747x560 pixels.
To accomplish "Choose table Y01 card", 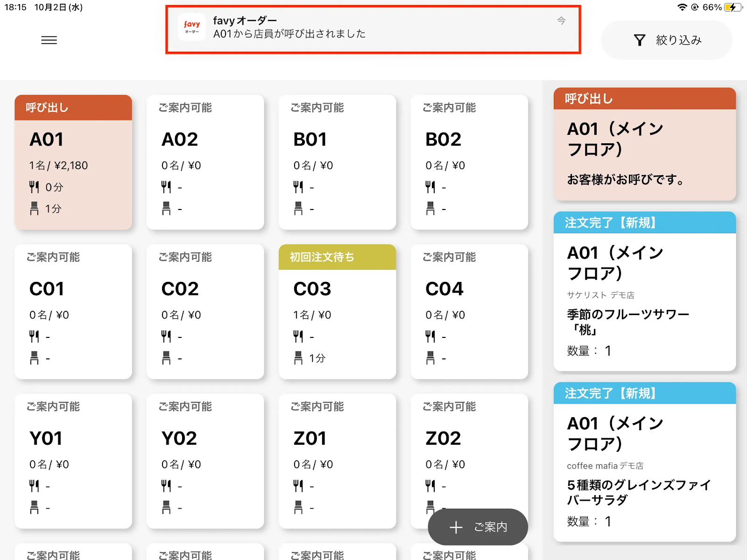I will pos(73,461).
